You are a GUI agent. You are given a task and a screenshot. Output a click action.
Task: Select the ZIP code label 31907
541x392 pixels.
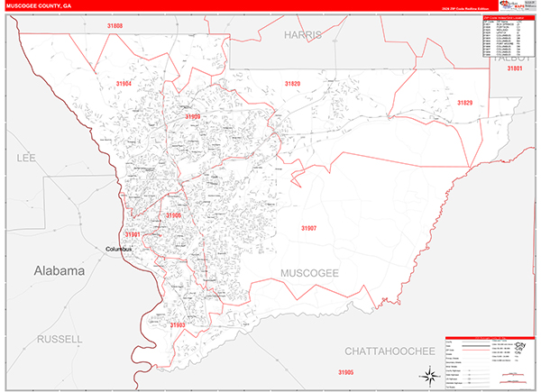[x=308, y=228]
